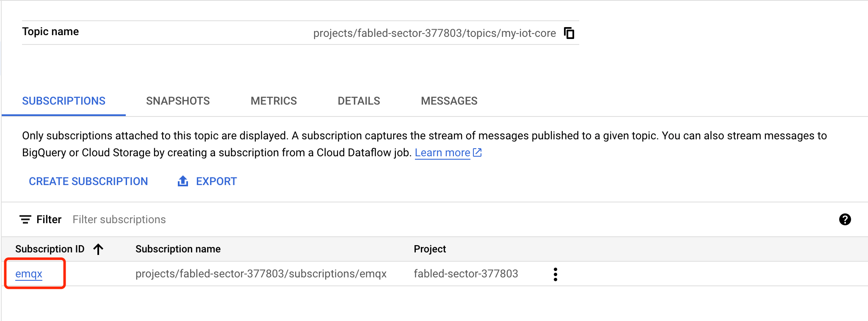Click the Filter list icon
The height and width of the screenshot is (321, 868).
click(x=25, y=219)
